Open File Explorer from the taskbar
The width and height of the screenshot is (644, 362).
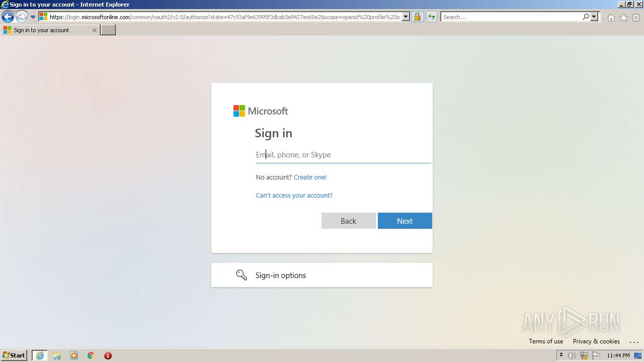pyautogui.click(x=57, y=355)
